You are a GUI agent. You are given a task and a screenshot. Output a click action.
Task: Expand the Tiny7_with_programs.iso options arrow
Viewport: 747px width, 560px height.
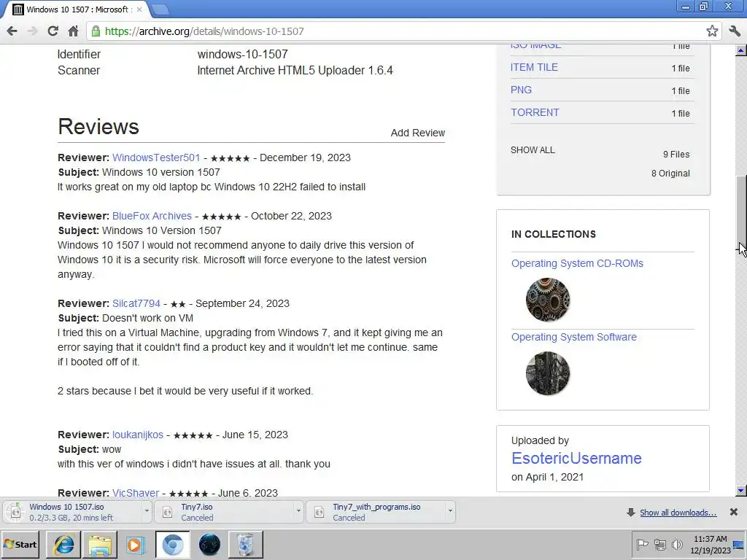[450, 512]
